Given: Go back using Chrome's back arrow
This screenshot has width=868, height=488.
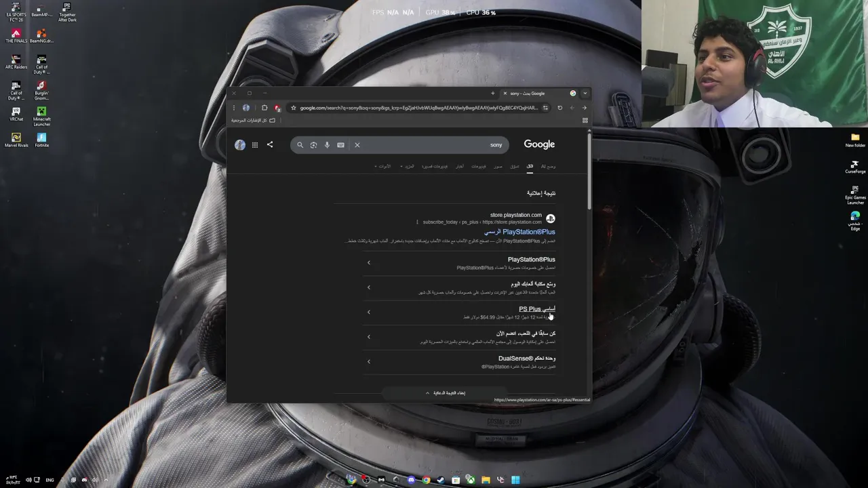Looking at the screenshot, I should [x=585, y=108].
